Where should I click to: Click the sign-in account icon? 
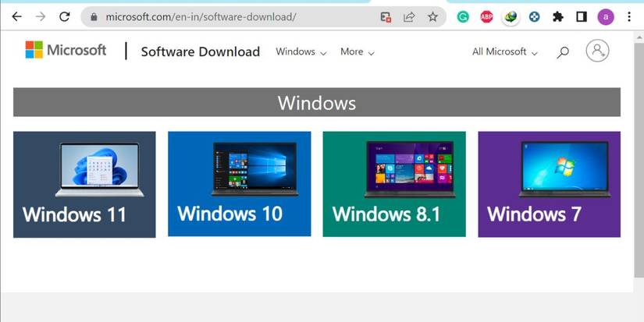click(x=597, y=51)
